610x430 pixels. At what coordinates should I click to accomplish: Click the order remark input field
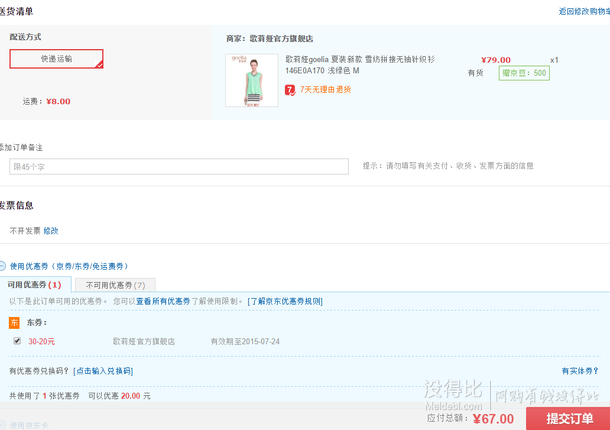178,166
